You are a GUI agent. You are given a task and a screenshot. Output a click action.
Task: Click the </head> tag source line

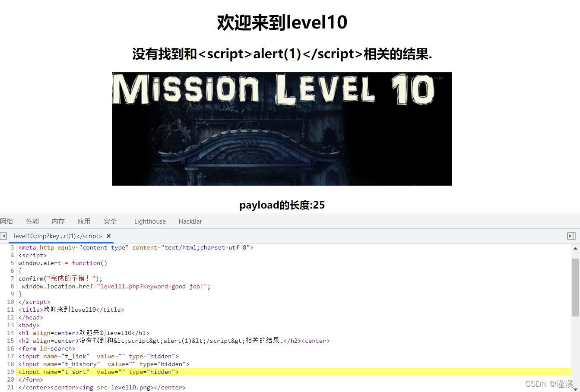(x=31, y=317)
